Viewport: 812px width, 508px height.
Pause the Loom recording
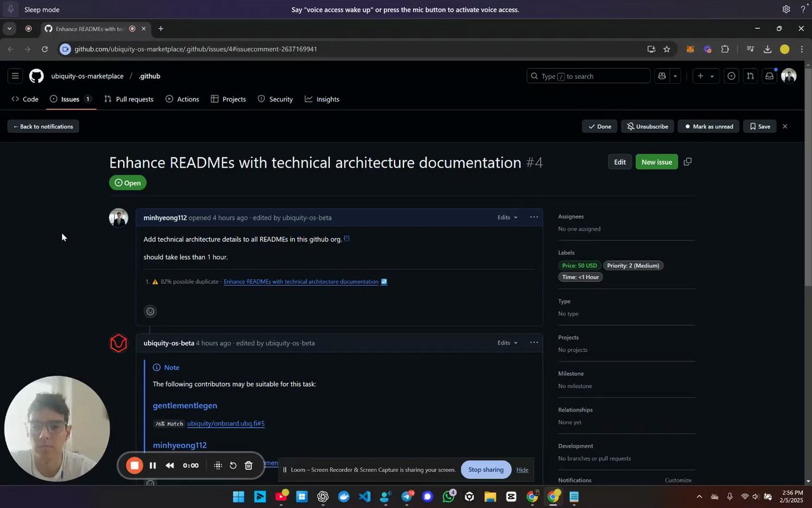pos(153,465)
